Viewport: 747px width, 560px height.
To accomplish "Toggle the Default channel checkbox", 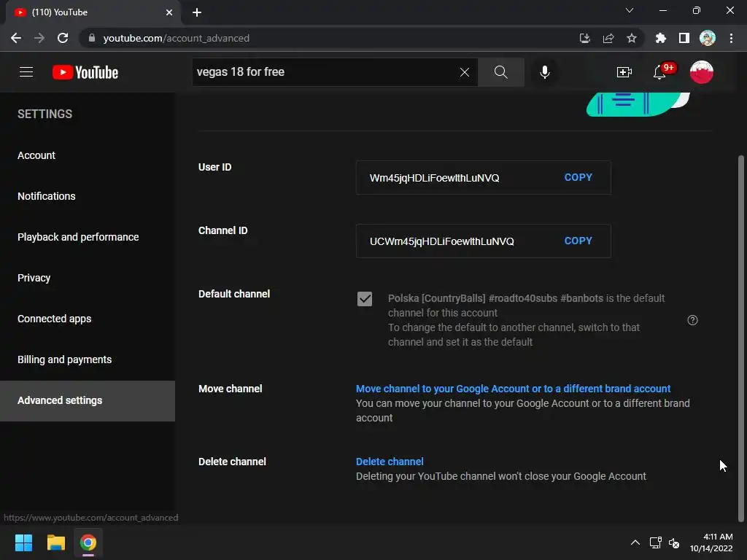I will (x=365, y=299).
